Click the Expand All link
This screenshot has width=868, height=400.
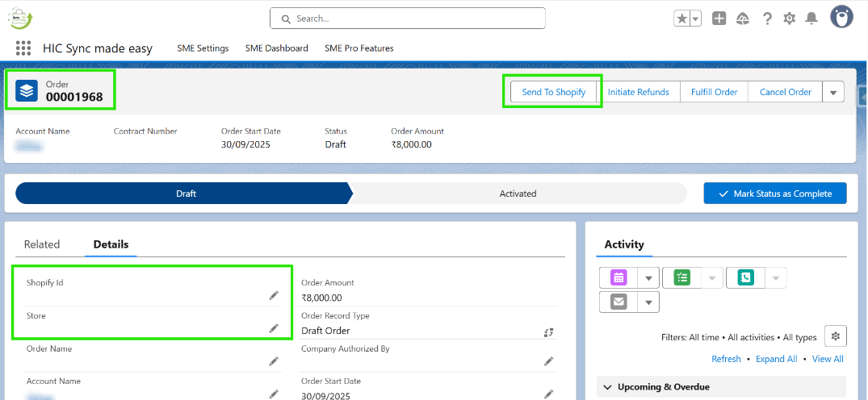coord(776,359)
